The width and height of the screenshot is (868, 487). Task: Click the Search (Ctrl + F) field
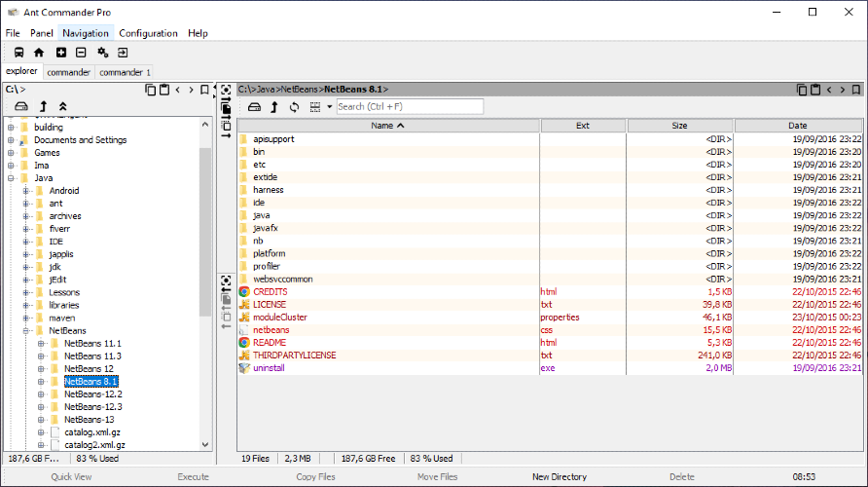[410, 106]
